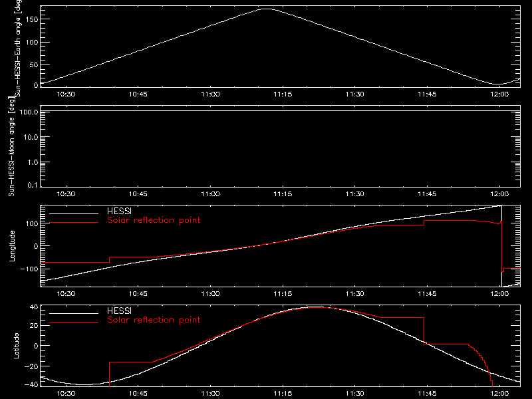Click 11:15 label under Latitude plot
This screenshot has height=399, width=532.
coord(283,393)
